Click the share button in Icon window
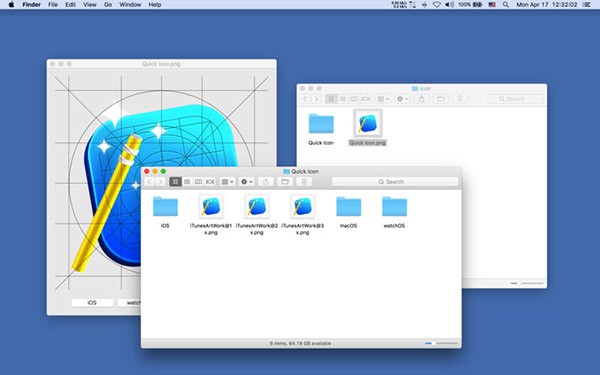This screenshot has width=600, height=375. [422, 99]
